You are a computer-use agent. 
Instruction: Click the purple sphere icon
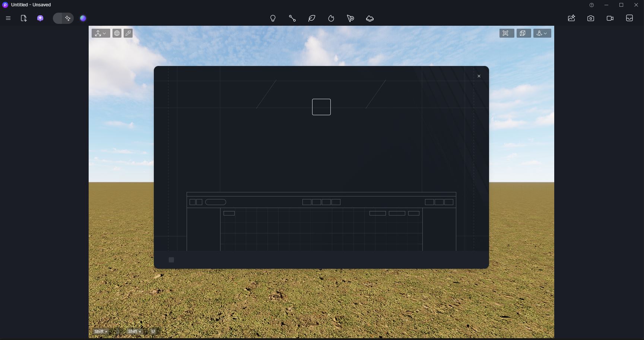pos(83,18)
